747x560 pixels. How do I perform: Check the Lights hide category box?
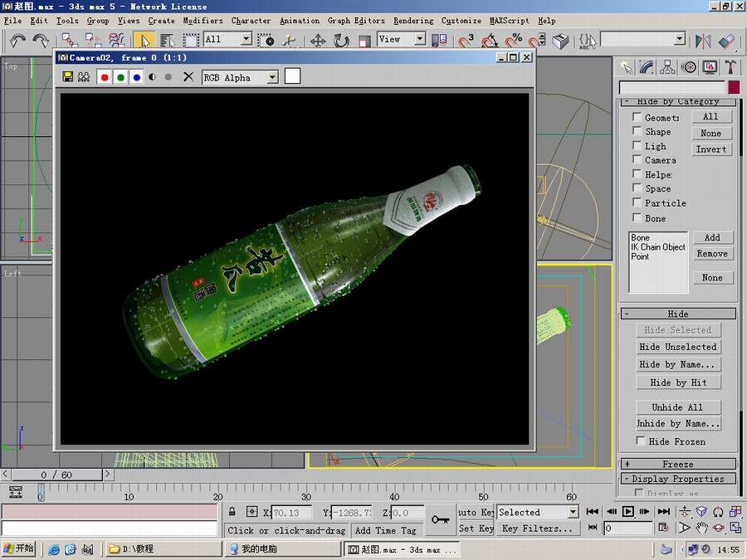click(637, 145)
